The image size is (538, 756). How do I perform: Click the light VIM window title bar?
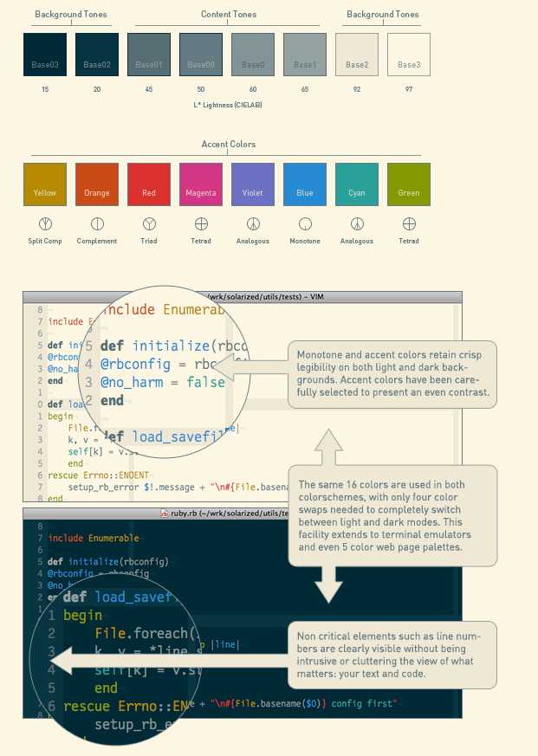pos(243,297)
